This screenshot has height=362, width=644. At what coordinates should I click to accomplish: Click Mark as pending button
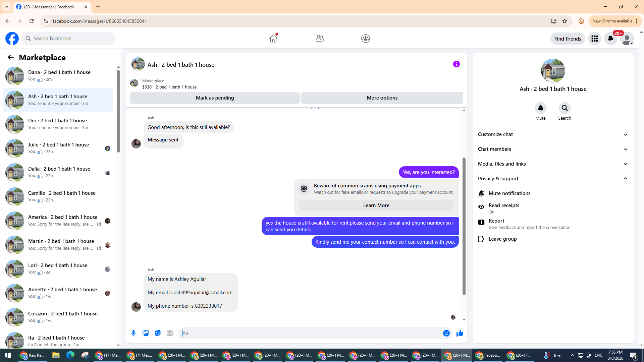click(x=215, y=98)
